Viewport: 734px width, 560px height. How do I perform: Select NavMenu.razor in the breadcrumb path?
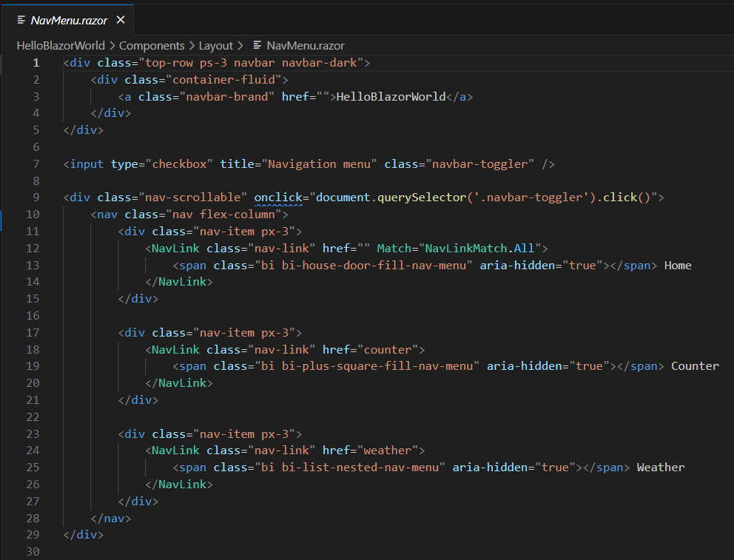[x=303, y=45]
